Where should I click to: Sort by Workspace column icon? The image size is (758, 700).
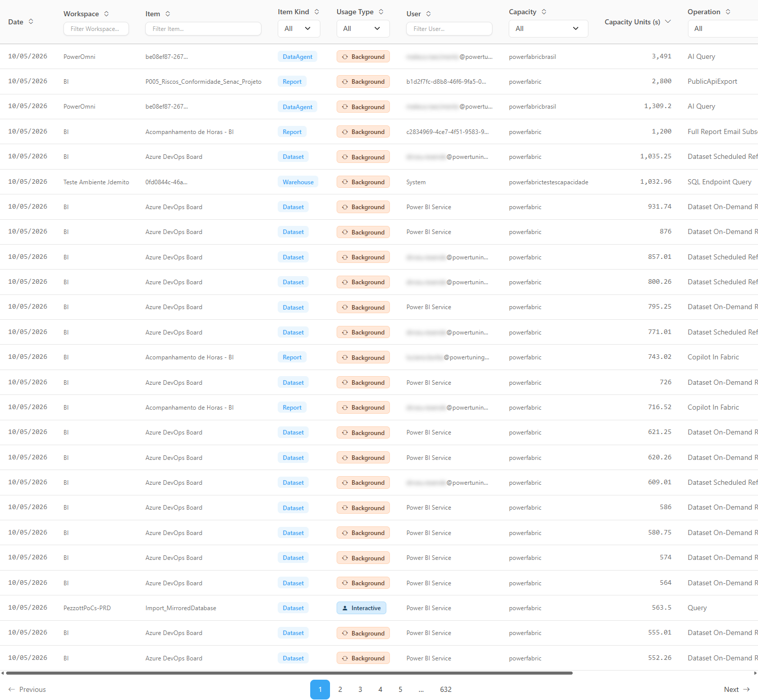[x=106, y=14]
